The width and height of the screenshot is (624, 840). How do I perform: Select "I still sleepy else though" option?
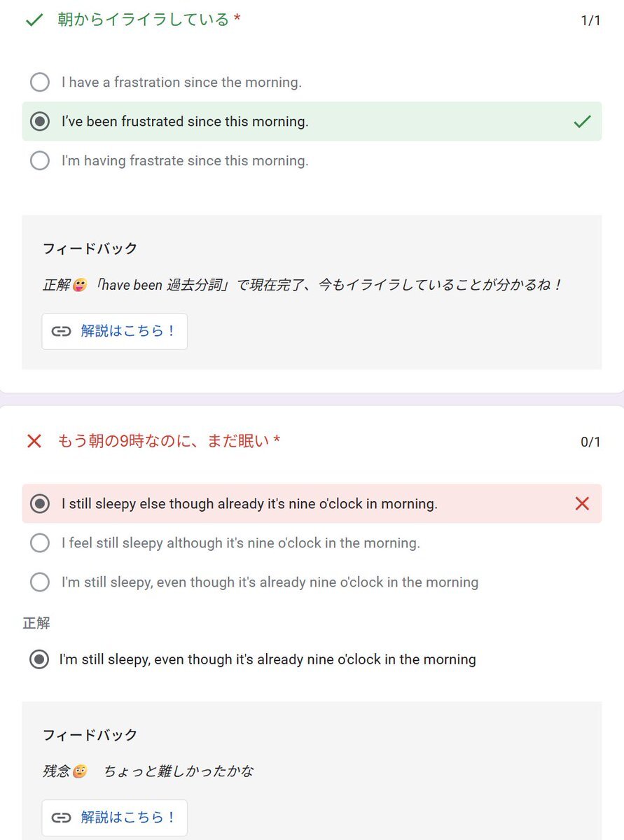coord(40,503)
